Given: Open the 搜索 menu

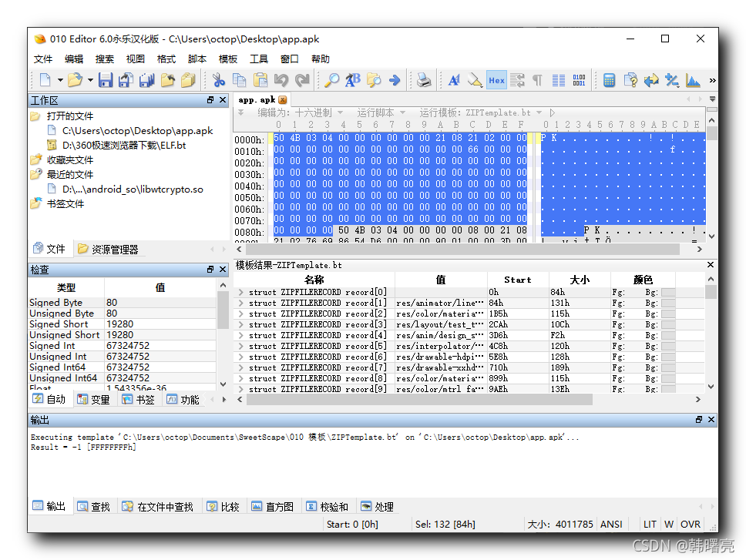Looking at the screenshot, I should 105,59.
